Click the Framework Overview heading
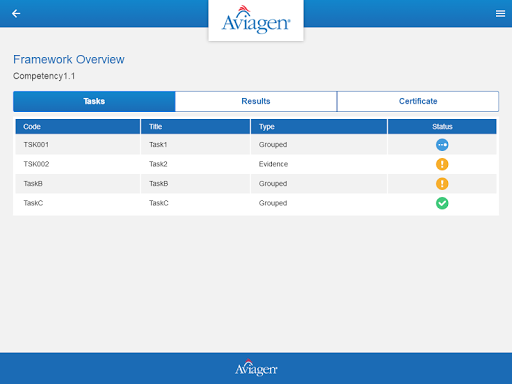The image size is (512, 384). tap(69, 59)
